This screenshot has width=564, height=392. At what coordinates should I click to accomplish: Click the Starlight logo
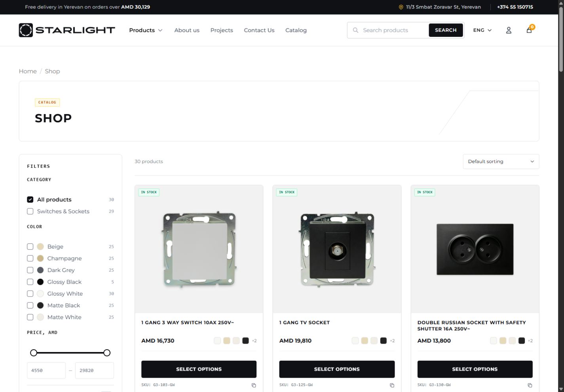click(x=67, y=30)
